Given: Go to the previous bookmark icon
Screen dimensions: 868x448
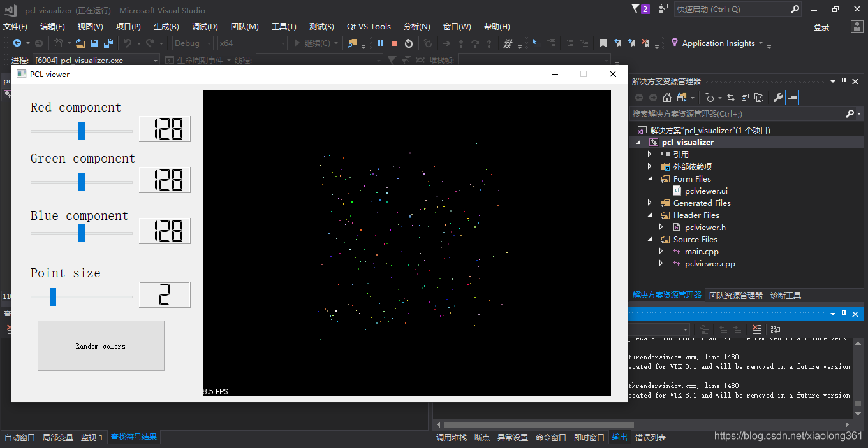Looking at the screenshot, I should (x=617, y=43).
